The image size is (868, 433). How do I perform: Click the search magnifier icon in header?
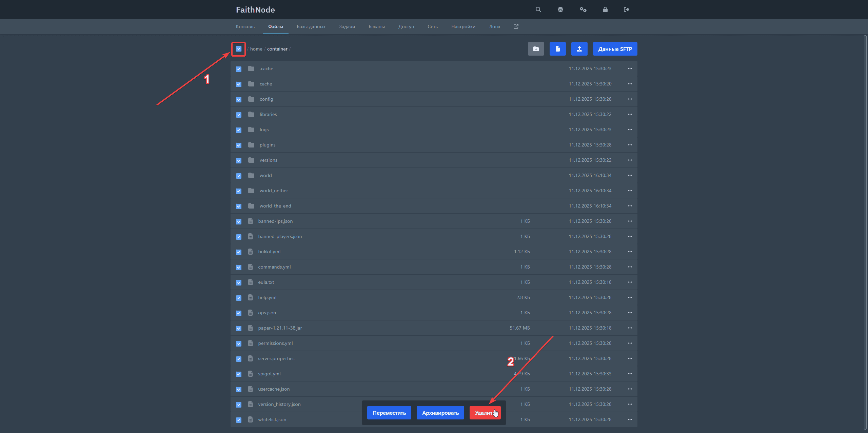pos(538,9)
